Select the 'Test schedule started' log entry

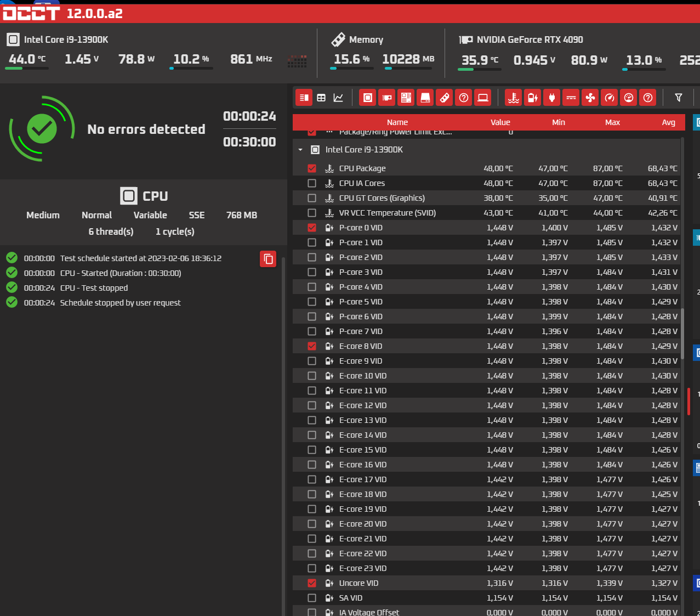coord(141,258)
